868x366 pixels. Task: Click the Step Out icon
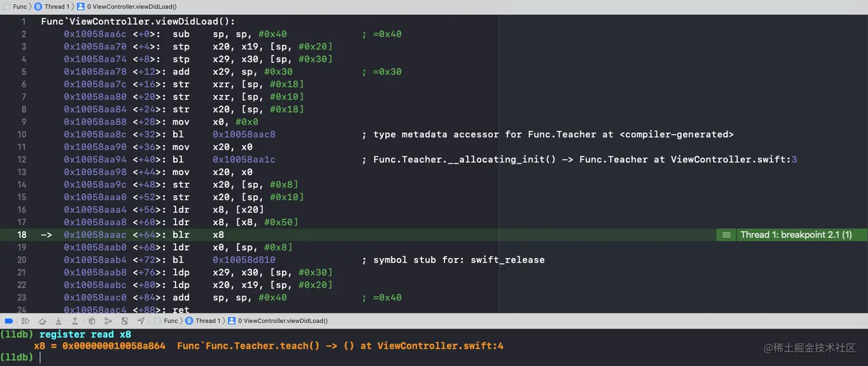75,321
